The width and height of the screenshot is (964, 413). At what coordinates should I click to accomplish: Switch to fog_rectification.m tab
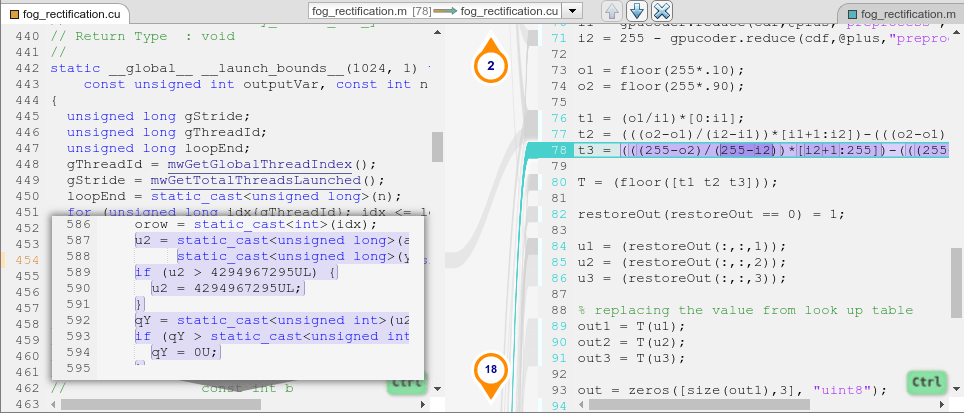point(901,14)
